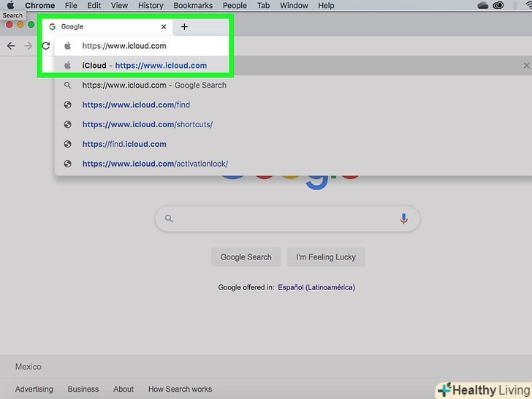Click globe icon beside icloud.com/find suggestion
Image resolution: width=532 pixels, height=399 pixels.
pos(67,104)
